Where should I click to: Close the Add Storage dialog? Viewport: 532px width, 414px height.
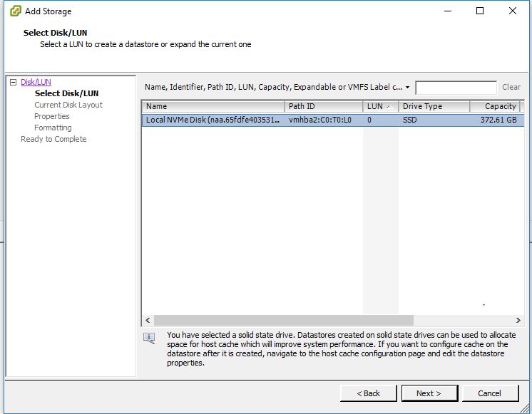click(x=513, y=11)
